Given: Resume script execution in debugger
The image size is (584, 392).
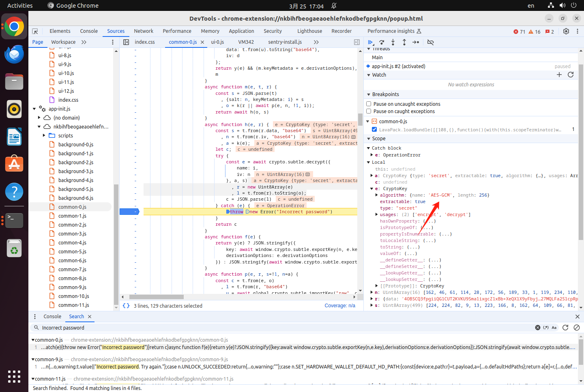Looking at the screenshot, I should pyautogui.click(x=370, y=42).
